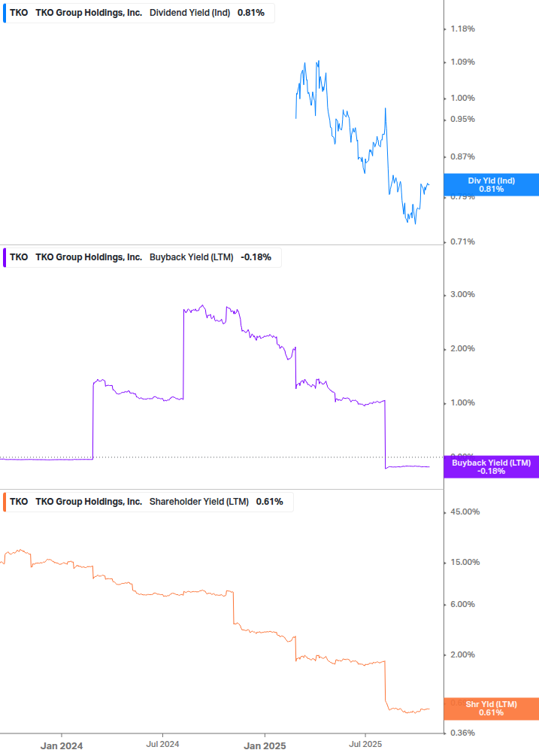The image size is (539, 756).
Task: Click the blue Dividend Yield legend color bar
Action: [5, 13]
